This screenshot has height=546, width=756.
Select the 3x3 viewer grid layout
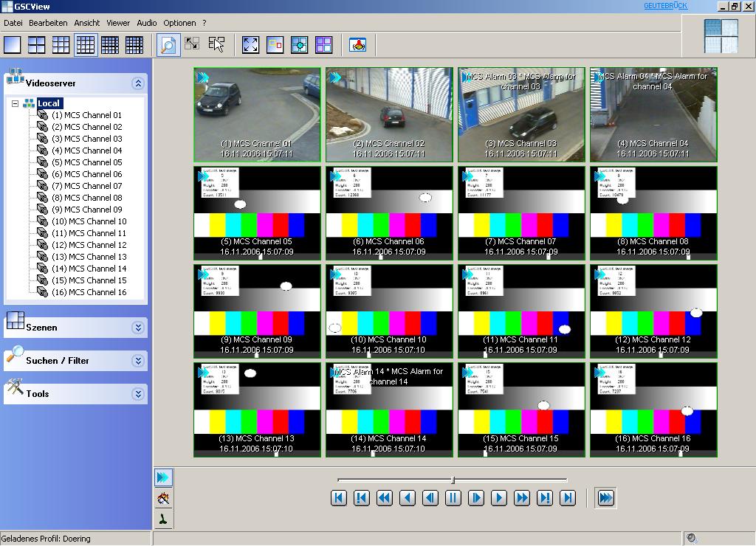[61, 45]
